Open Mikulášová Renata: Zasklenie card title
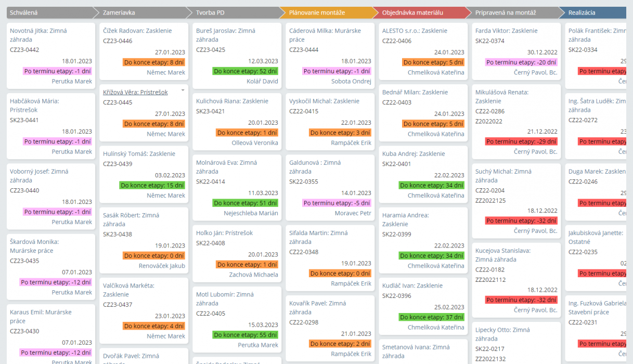The width and height of the screenshot is (633, 364). tap(502, 96)
